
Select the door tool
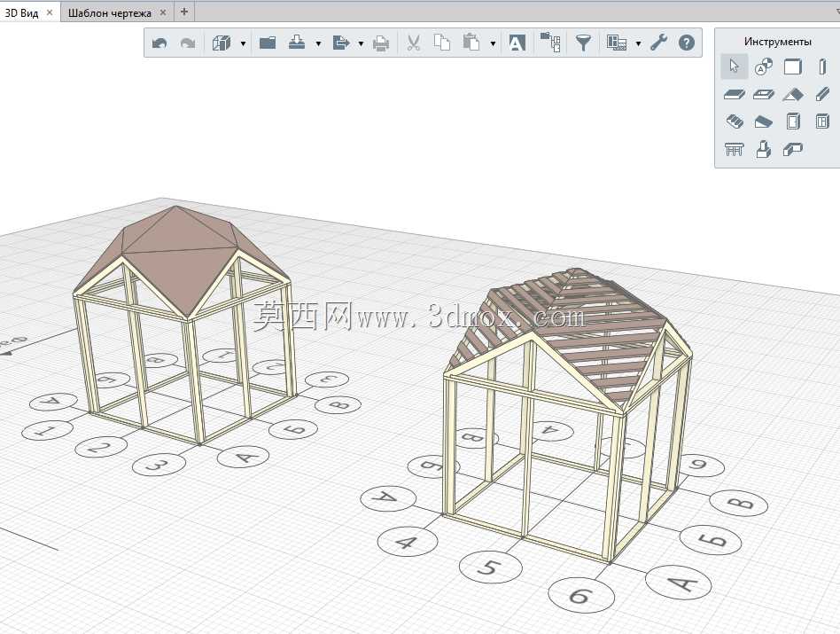coord(793,121)
